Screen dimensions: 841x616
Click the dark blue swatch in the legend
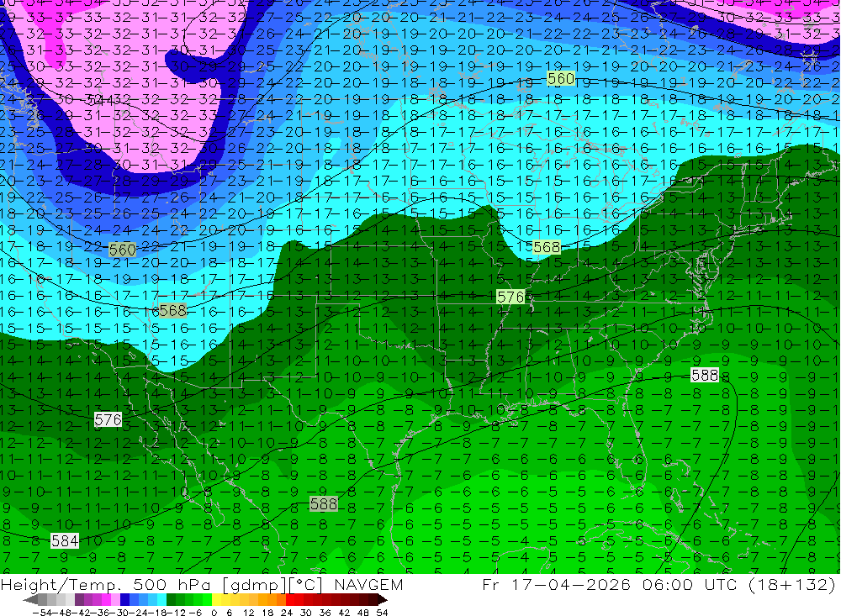click(x=125, y=600)
